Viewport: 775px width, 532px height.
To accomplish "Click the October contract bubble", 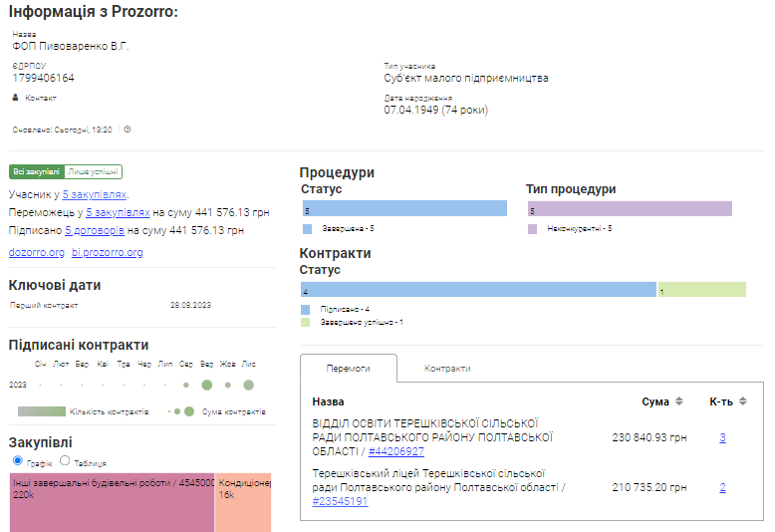I will [x=227, y=385].
